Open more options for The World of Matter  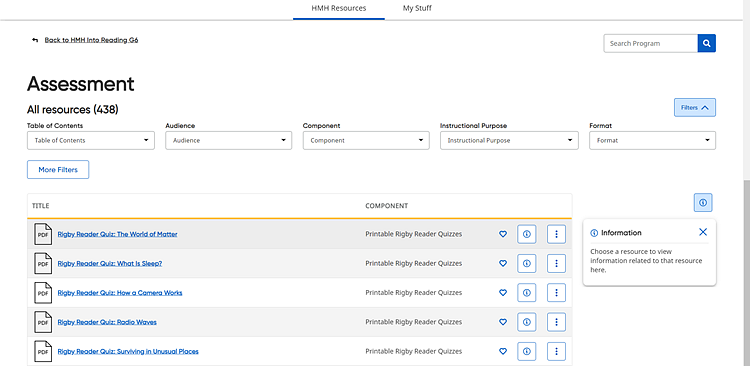tap(556, 234)
